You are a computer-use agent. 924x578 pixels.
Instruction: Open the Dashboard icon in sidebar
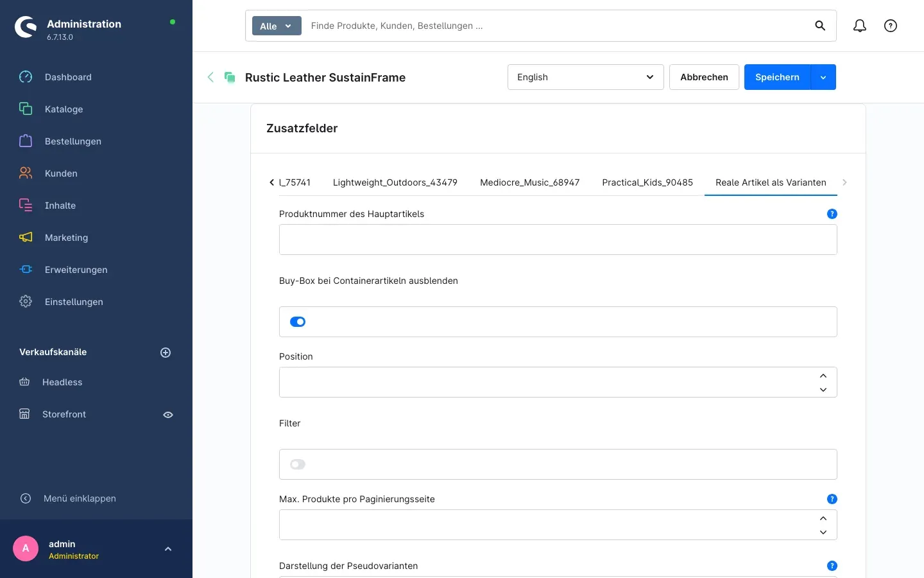coord(26,77)
